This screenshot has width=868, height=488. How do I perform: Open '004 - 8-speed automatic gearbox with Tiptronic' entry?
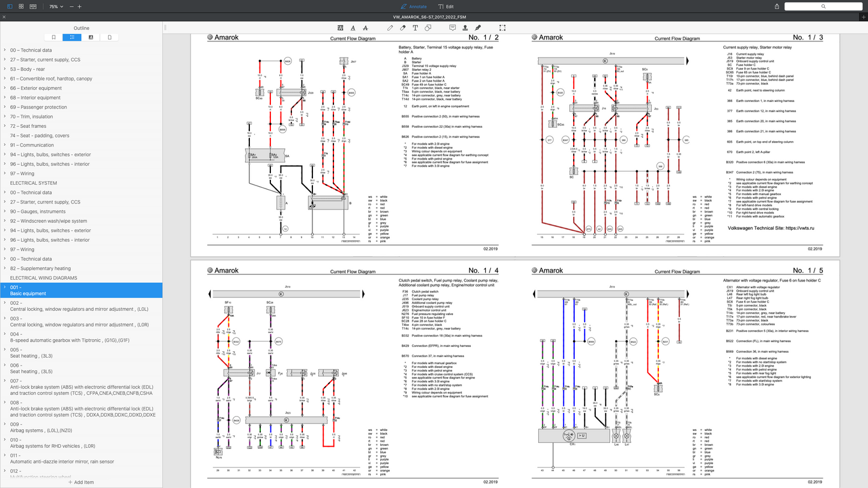70,337
